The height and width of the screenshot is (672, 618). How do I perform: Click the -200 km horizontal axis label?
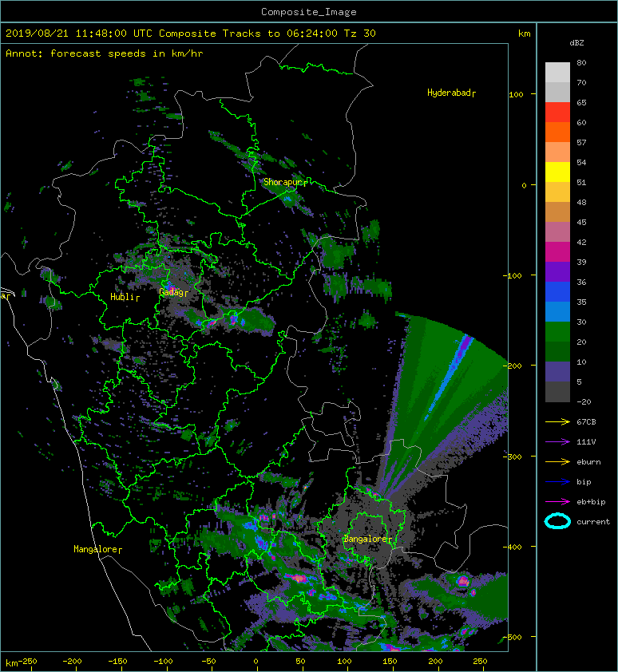click(72, 662)
